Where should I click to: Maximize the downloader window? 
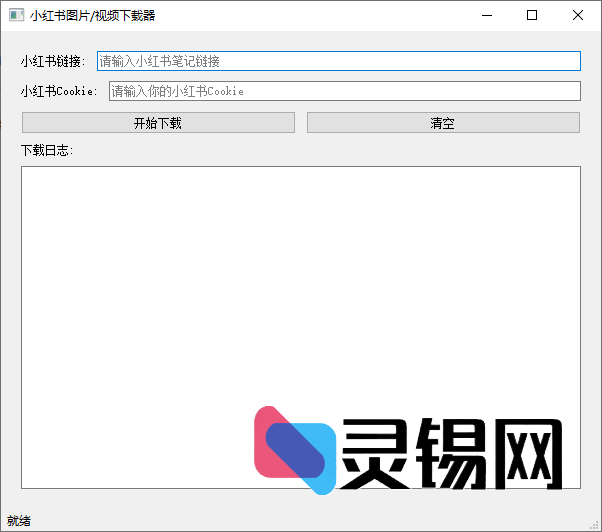pyautogui.click(x=532, y=15)
